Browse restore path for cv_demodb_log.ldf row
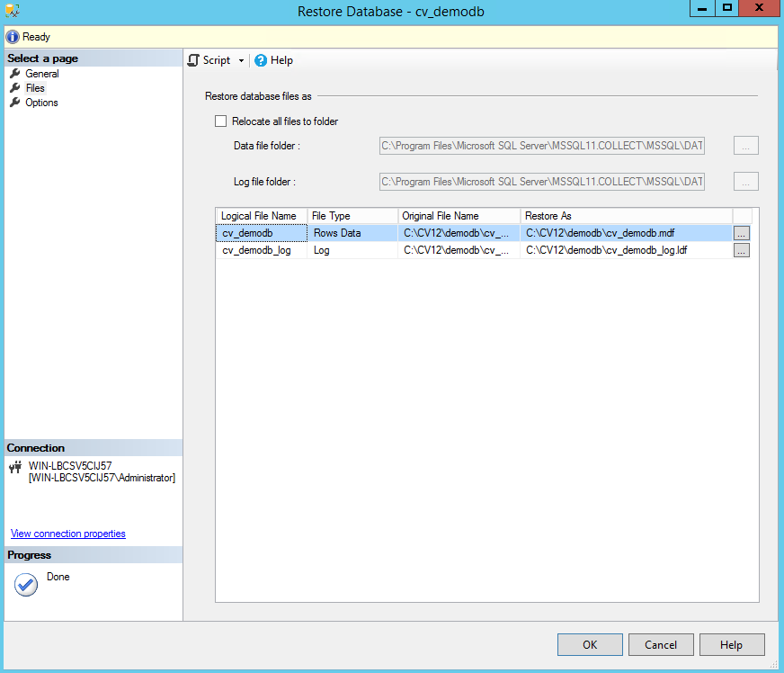 742,250
